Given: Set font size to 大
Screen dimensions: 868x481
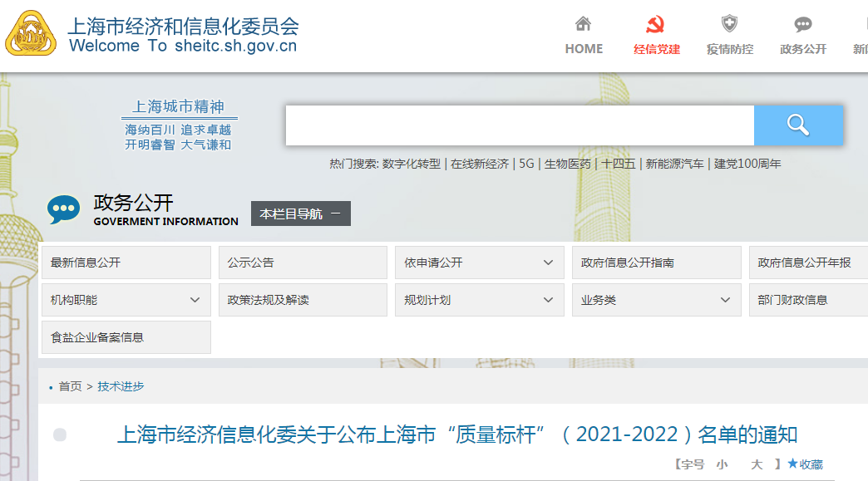Looking at the screenshot, I should tap(757, 464).
